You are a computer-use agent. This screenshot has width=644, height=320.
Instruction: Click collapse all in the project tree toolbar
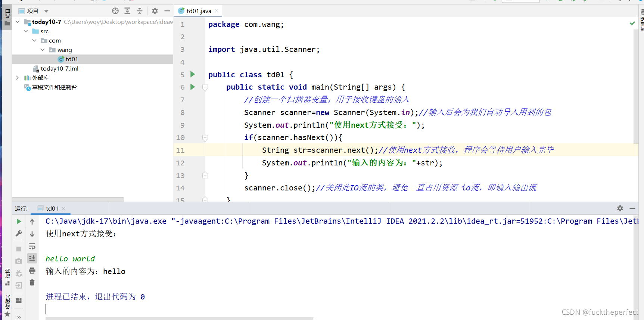tap(140, 11)
